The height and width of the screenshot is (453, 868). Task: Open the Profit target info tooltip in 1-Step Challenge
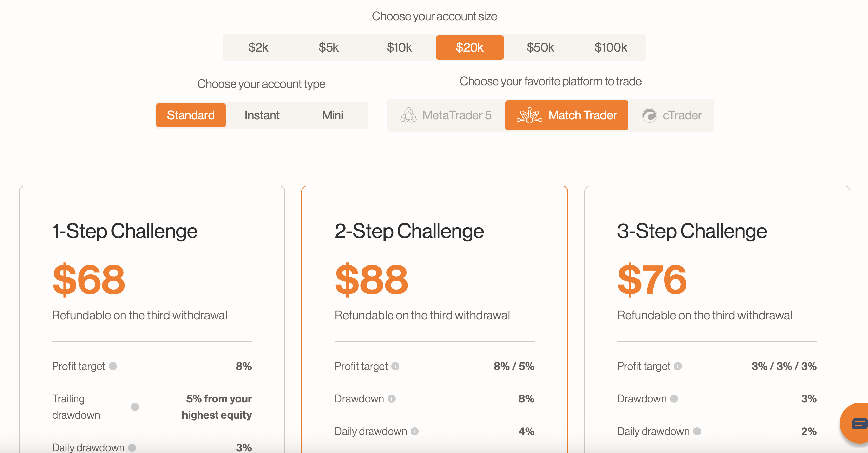(x=114, y=366)
